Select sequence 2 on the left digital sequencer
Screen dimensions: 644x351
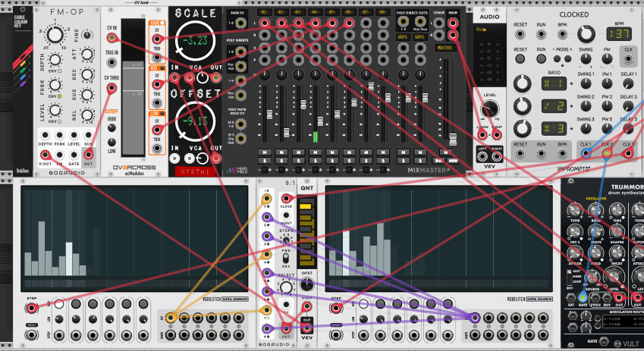click(76, 304)
